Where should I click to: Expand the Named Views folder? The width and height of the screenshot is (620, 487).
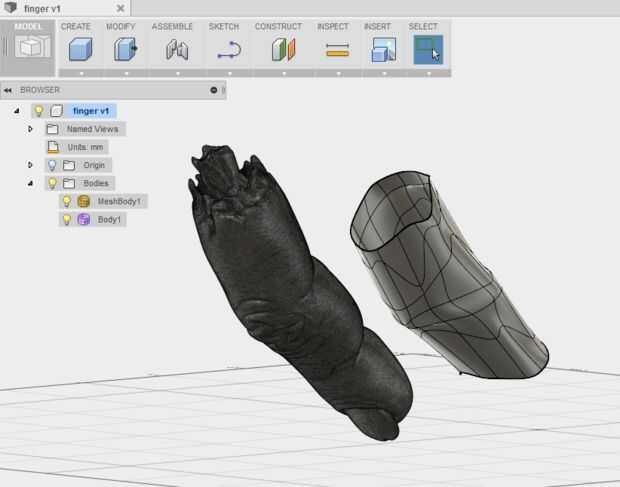click(x=30, y=129)
